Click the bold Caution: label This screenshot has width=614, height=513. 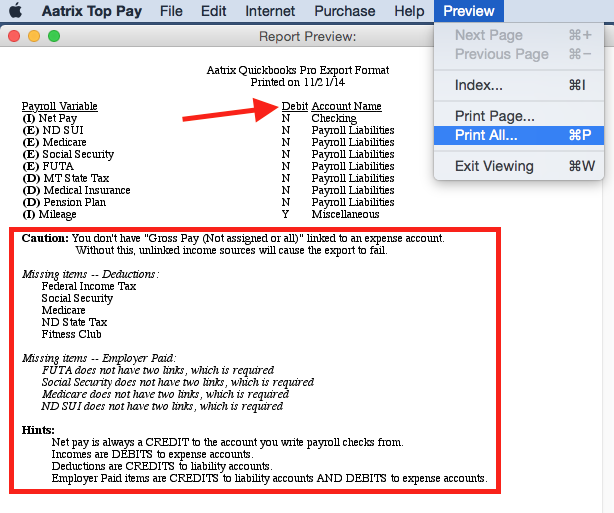click(x=45, y=238)
